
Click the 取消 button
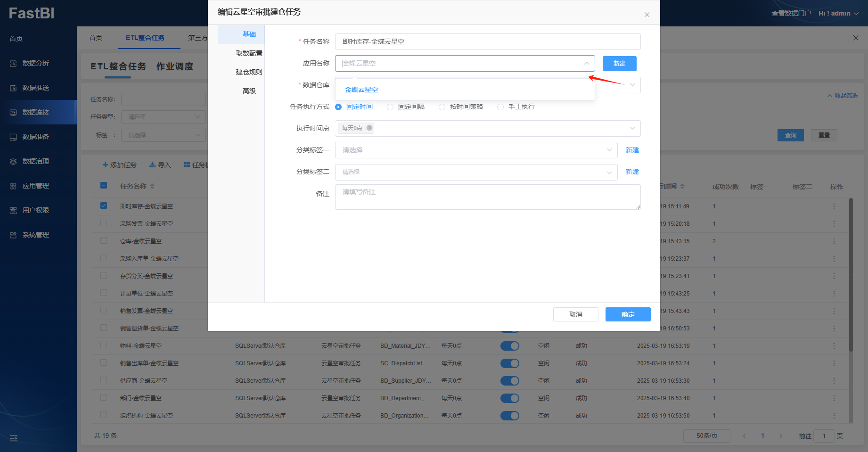pyautogui.click(x=576, y=314)
